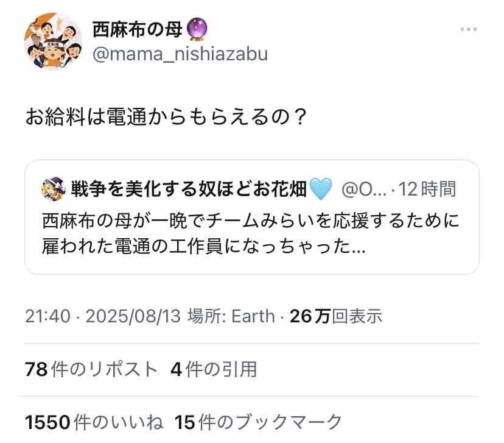The height and width of the screenshot is (443, 504).
Task: Show the 1550件のいいね likes list
Action: 94,422
